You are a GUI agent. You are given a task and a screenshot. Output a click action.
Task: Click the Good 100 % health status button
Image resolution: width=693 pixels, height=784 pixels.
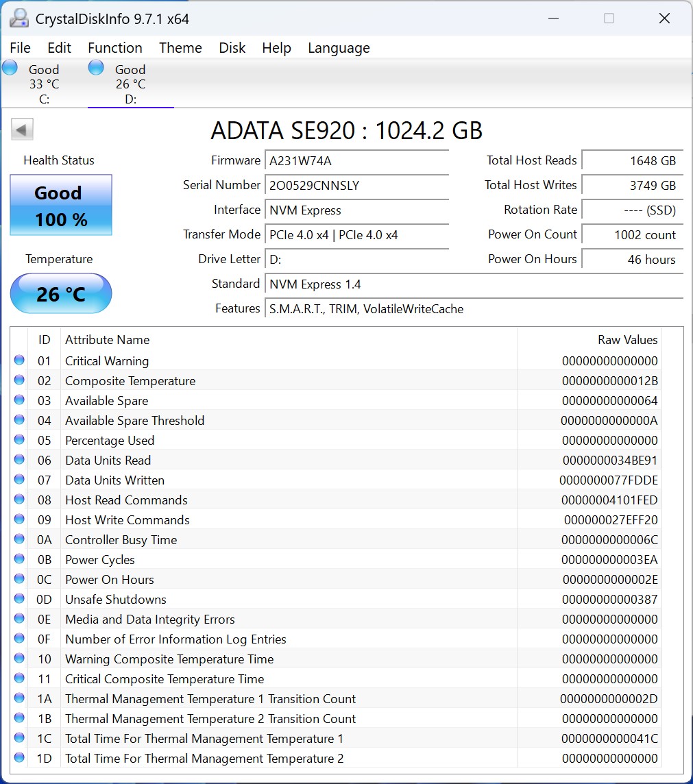coord(61,205)
